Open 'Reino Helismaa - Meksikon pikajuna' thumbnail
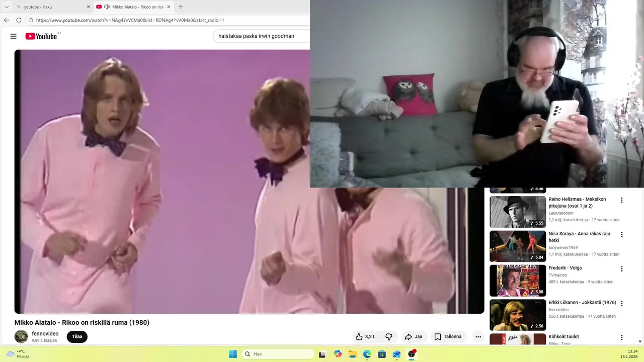Image resolution: width=644 pixels, height=362 pixels. pyautogui.click(x=518, y=212)
